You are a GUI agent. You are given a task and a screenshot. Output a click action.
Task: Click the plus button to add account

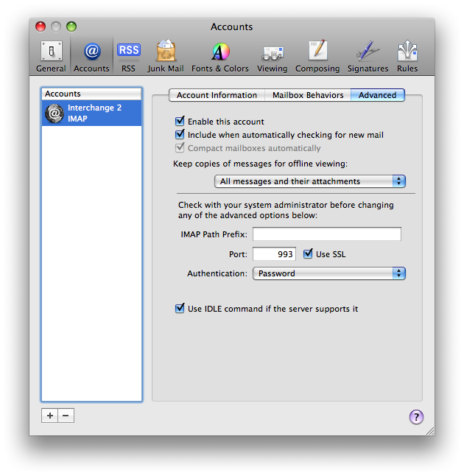click(x=49, y=416)
